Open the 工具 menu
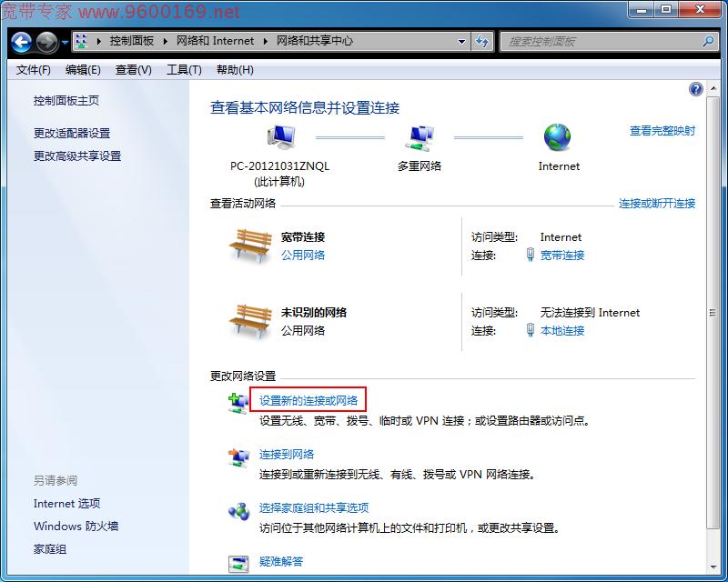Viewport: 728px width, 582px height. point(184,69)
